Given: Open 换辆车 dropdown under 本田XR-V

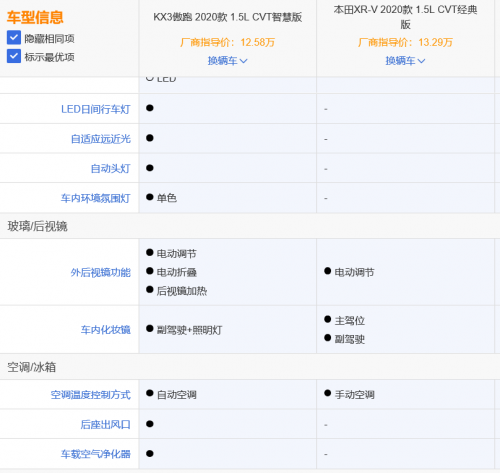Looking at the screenshot, I should [x=405, y=61].
